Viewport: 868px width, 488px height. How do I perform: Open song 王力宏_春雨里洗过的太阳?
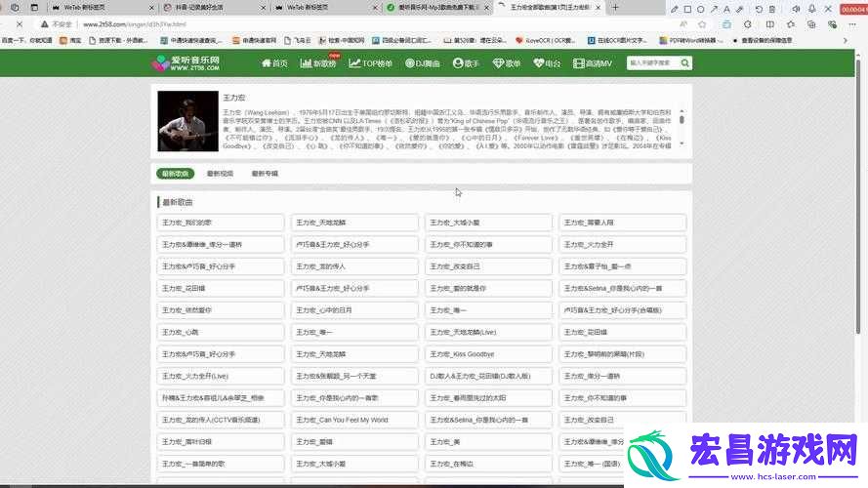[489, 398]
